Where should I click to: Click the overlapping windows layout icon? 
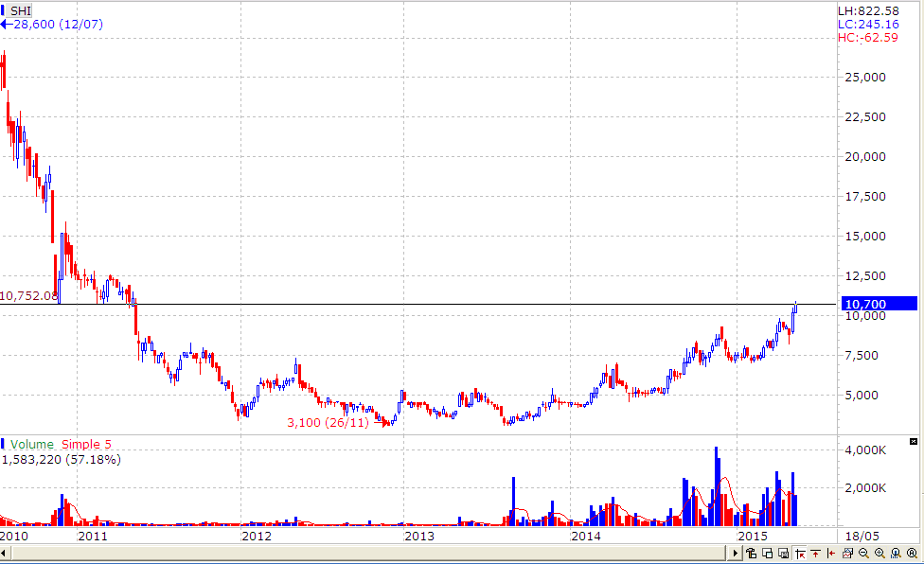[x=767, y=553]
